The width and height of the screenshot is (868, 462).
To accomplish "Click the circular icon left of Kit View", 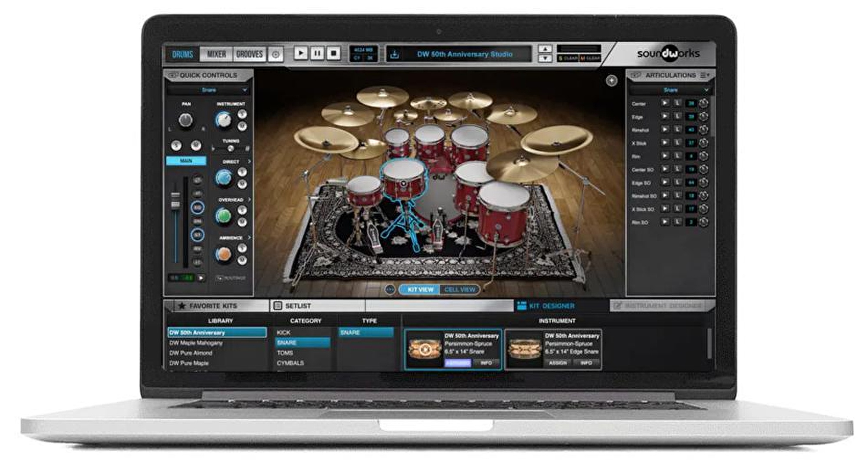I will pyautogui.click(x=390, y=289).
